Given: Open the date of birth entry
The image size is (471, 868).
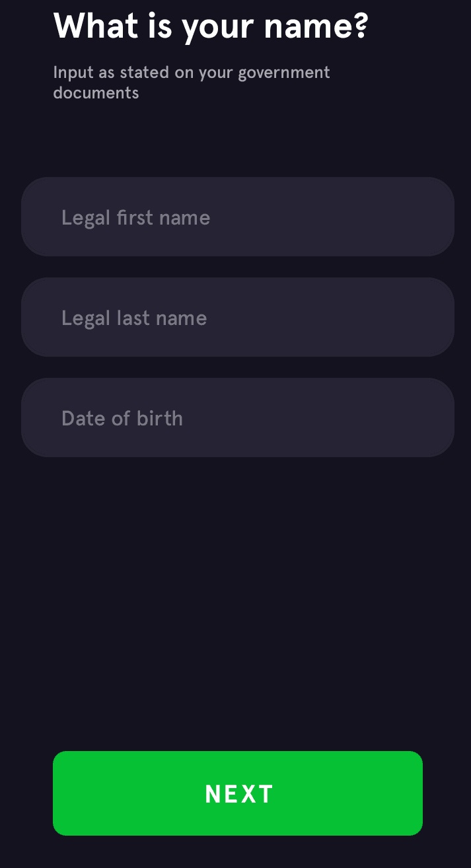Looking at the screenshot, I should (x=238, y=417).
